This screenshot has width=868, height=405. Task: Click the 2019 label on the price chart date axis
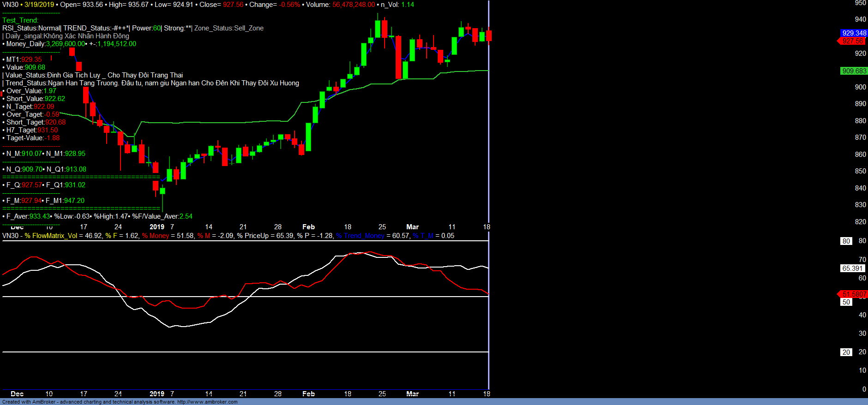click(x=157, y=227)
